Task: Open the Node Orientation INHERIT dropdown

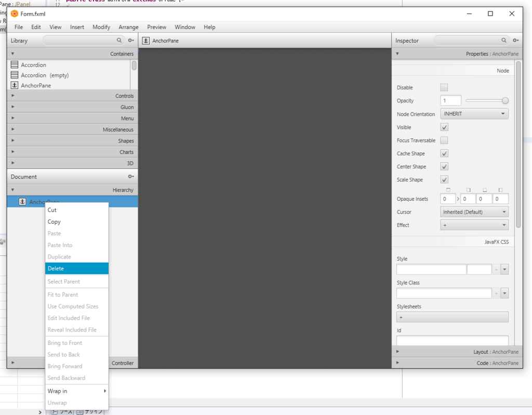Action: coord(474,114)
